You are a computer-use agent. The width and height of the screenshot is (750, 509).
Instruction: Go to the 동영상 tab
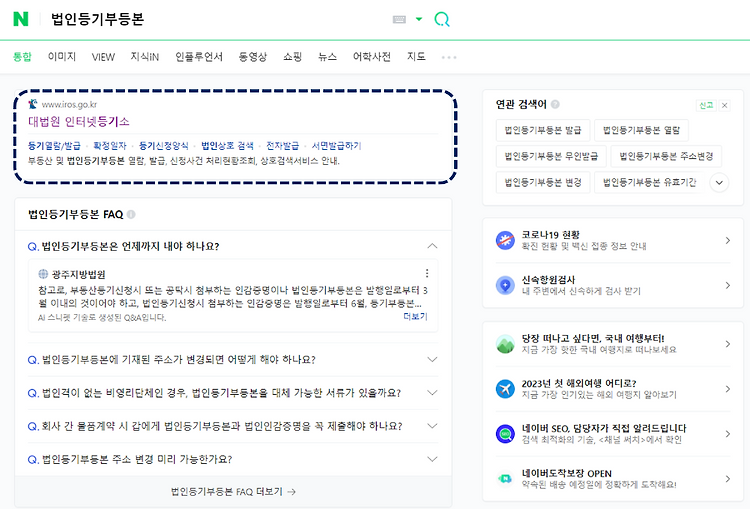pos(253,57)
